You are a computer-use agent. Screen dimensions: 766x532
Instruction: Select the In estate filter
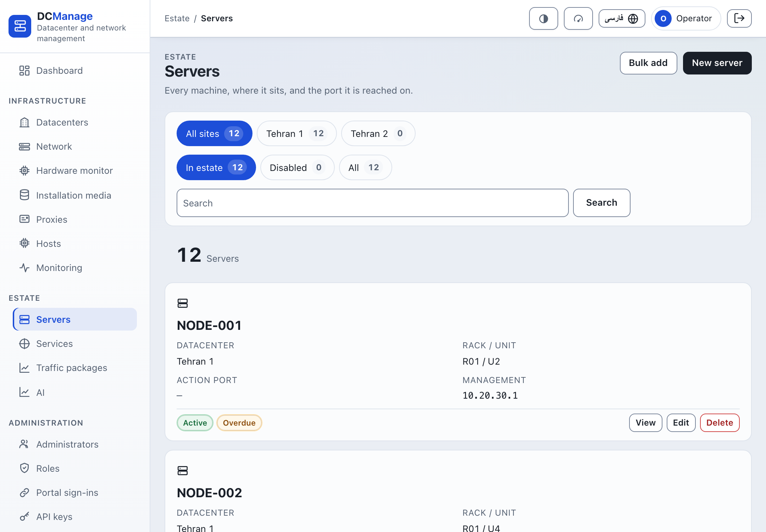(x=216, y=167)
